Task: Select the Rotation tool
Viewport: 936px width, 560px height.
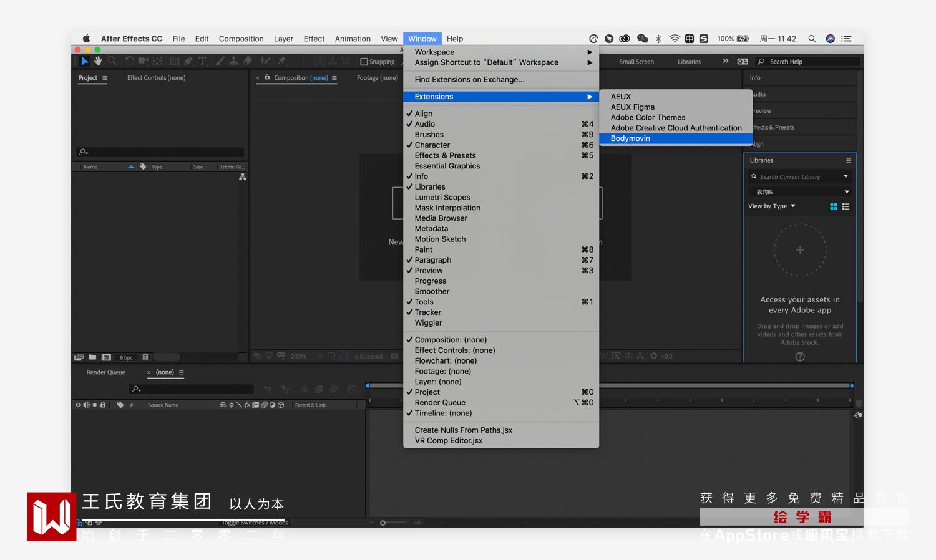Action: [129, 61]
